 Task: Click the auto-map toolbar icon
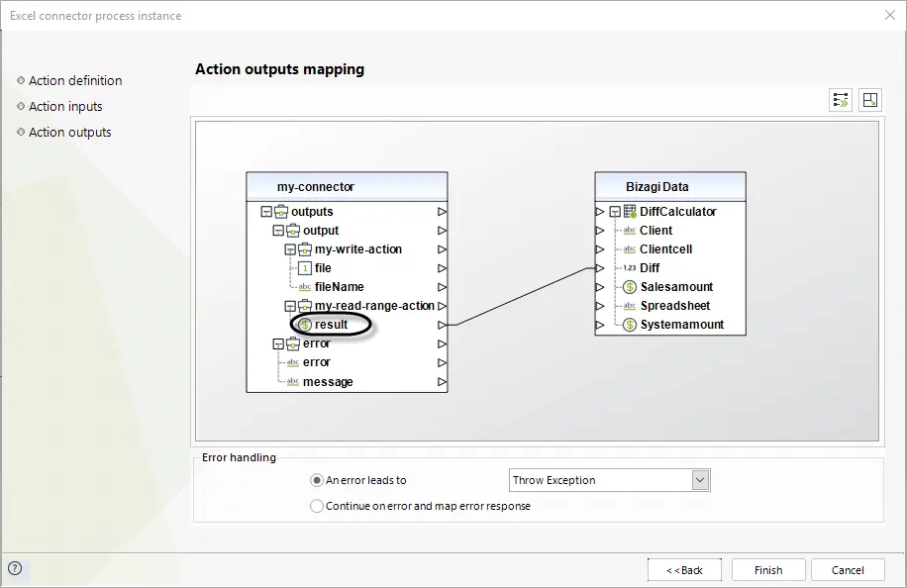pyautogui.click(x=840, y=100)
